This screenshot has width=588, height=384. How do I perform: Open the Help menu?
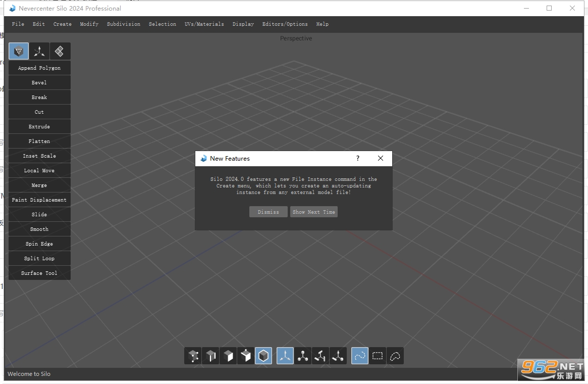pos(322,24)
